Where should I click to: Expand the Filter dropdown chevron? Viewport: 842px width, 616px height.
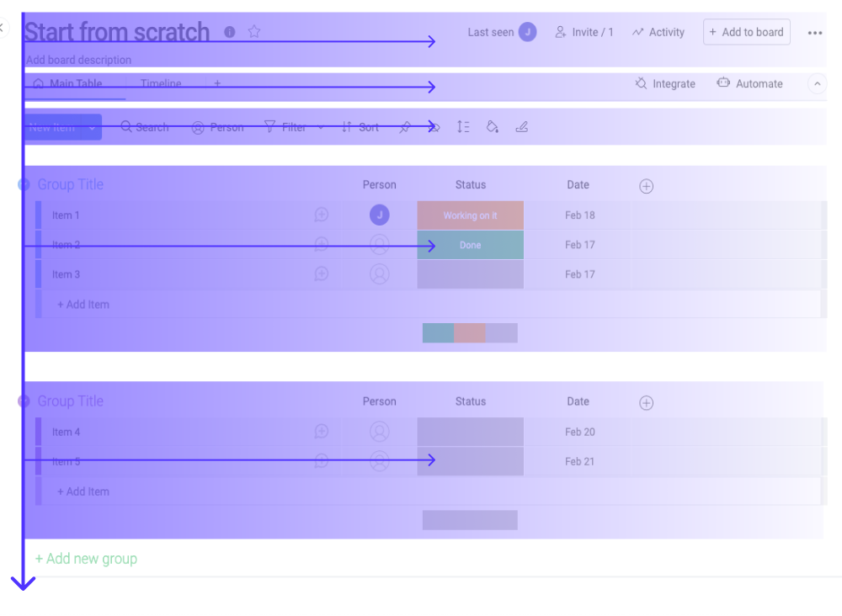321,128
